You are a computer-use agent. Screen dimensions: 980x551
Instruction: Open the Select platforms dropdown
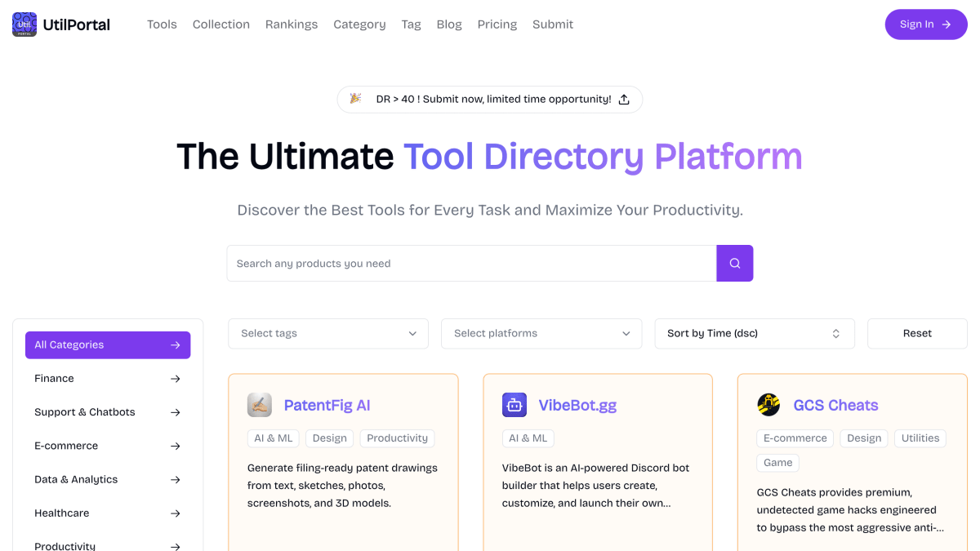coord(541,333)
